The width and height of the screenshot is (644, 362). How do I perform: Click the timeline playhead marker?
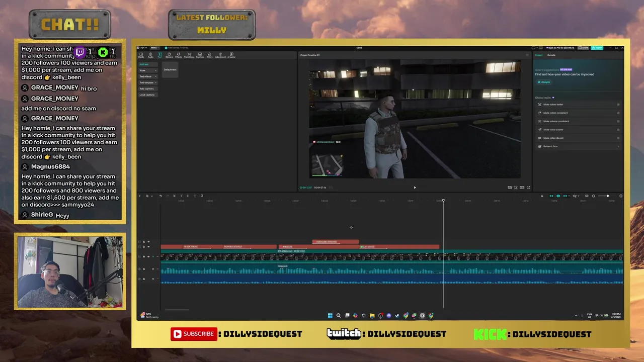[443, 201]
